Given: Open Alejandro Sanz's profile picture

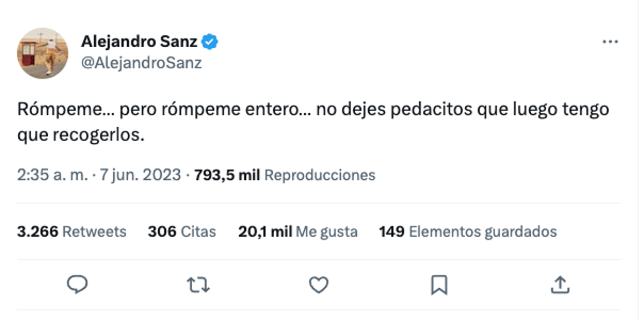Looking at the screenshot, I should pyautogui.click(x=43, y=53).
